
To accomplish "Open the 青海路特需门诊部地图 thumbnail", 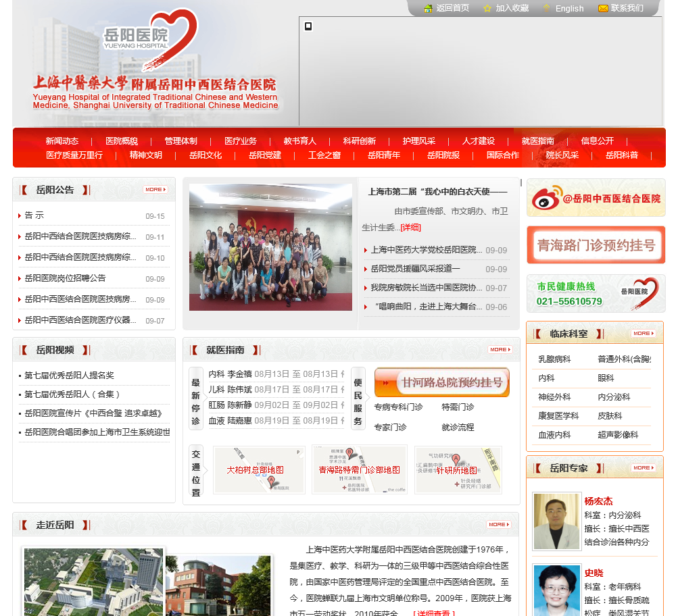I will [360, 469].
